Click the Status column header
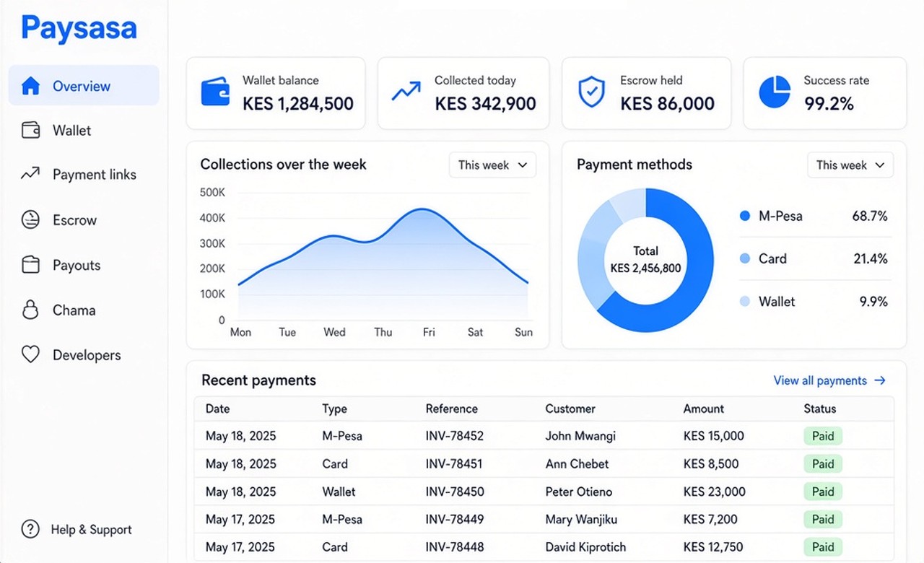This screenshot has height=563, width=924. (820, 409)
